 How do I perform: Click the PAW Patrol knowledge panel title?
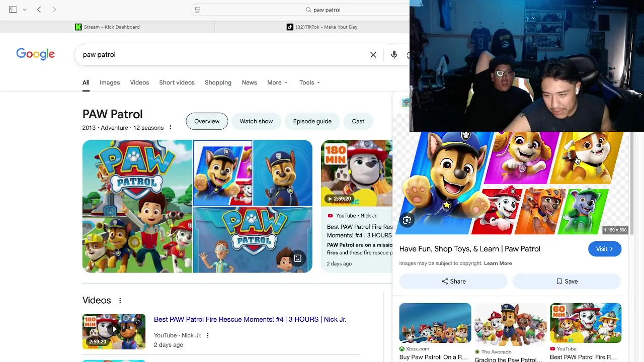point(113,114)
